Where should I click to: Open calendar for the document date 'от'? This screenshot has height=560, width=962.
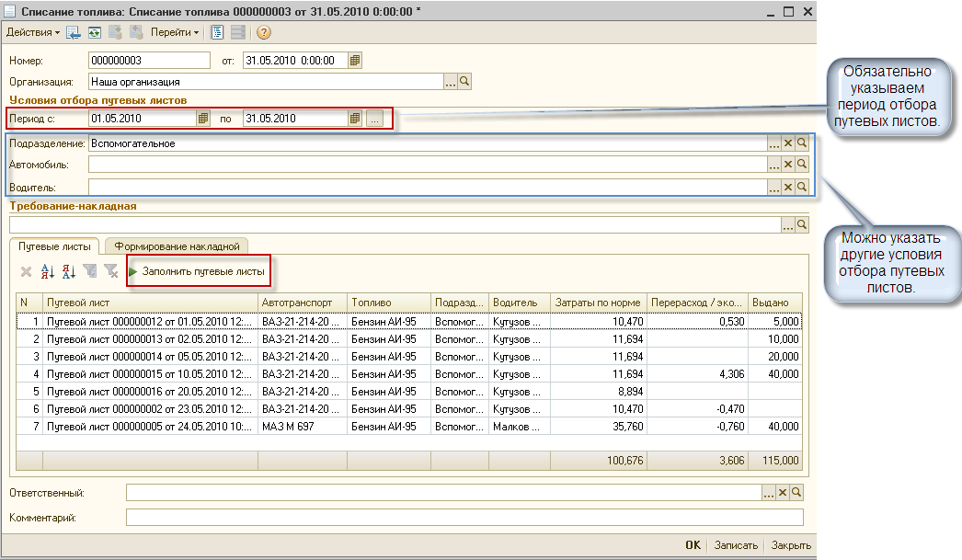click(x=355, y=60)
